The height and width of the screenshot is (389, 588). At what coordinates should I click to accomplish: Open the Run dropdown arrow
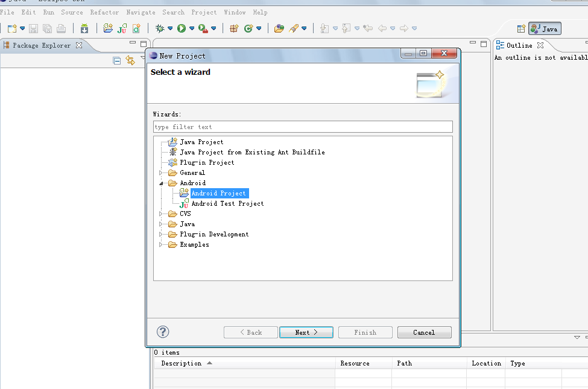pyautogui.click(x=192, y=28)
